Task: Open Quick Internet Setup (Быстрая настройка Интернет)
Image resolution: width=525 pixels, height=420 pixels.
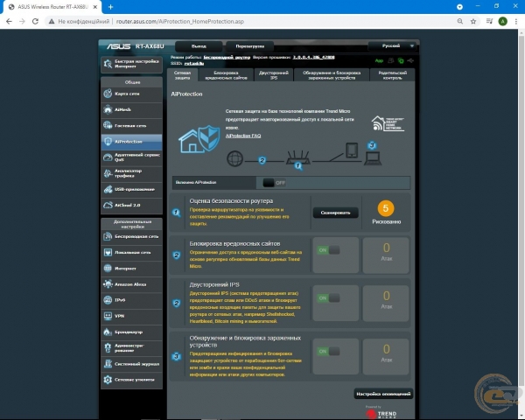Action: pos(131,64)
